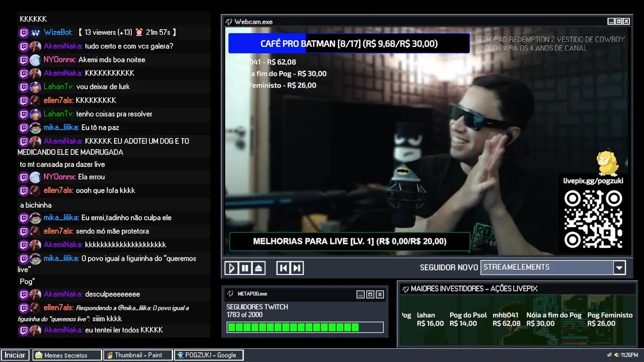644x362 pixels.
Task: Click 'Nóia a fim do Pog - R$ 30,00' entry
Action: pos(280,74)
